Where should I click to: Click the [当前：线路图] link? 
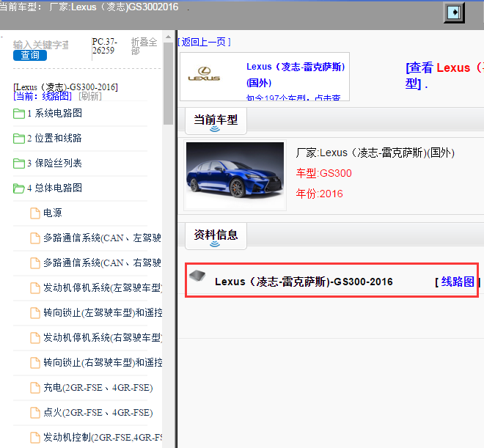pyautogui.click(x=43, y=96)
